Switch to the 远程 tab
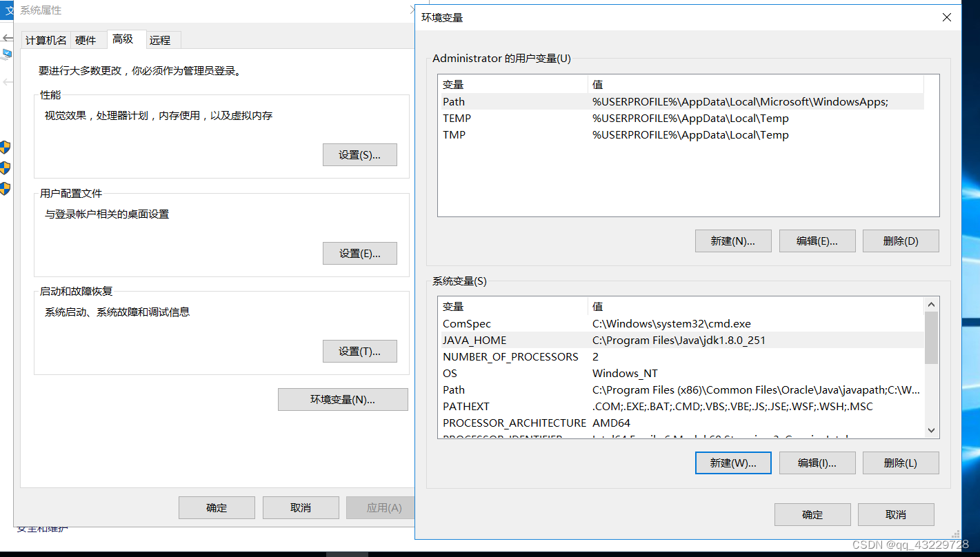This screenshot has height=557, width=980. [x=161, y=40]
